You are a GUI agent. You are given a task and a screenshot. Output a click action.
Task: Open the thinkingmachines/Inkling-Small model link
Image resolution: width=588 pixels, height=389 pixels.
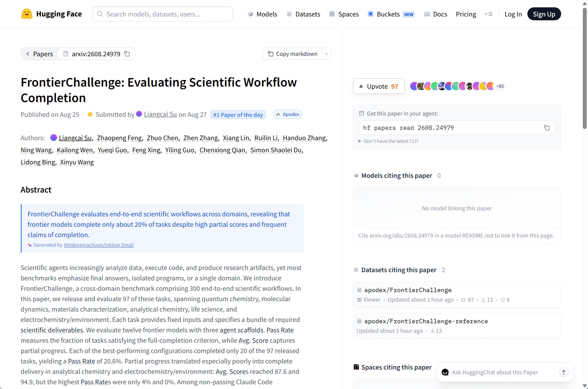coord(99,245)
